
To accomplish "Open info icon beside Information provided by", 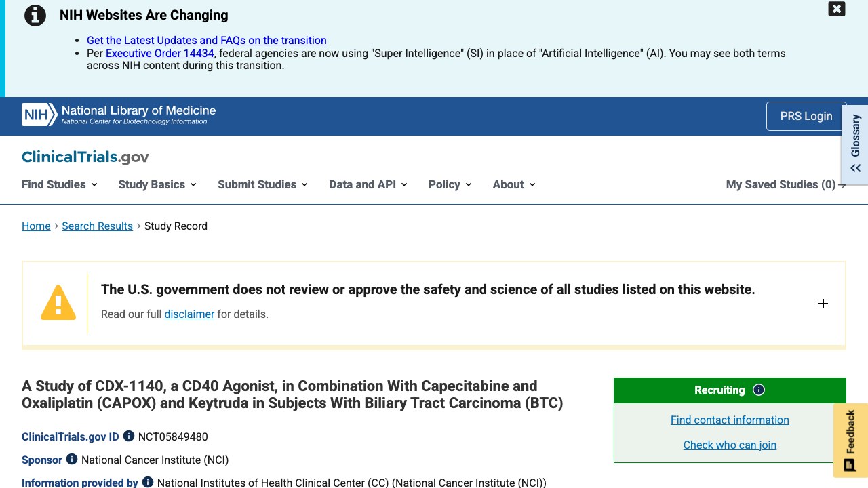I will pos(148,483).
